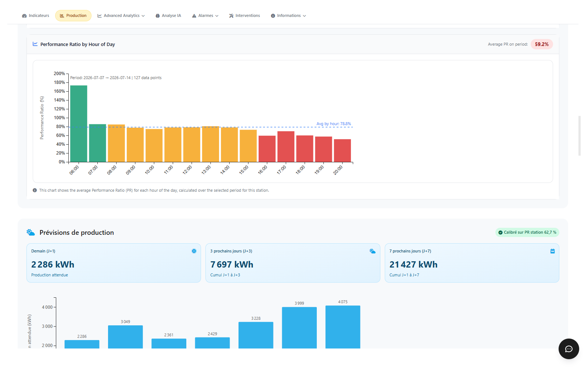Select the Production tab

coord(73,16)
